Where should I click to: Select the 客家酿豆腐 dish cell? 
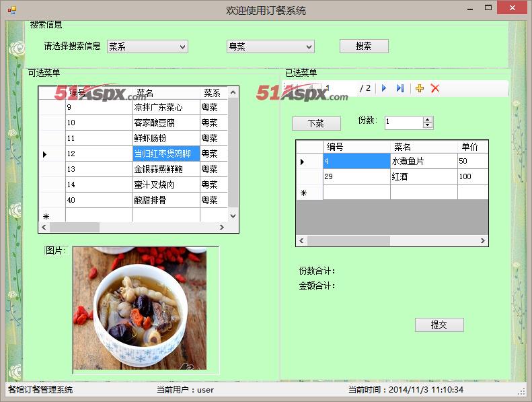click(166, 123)
